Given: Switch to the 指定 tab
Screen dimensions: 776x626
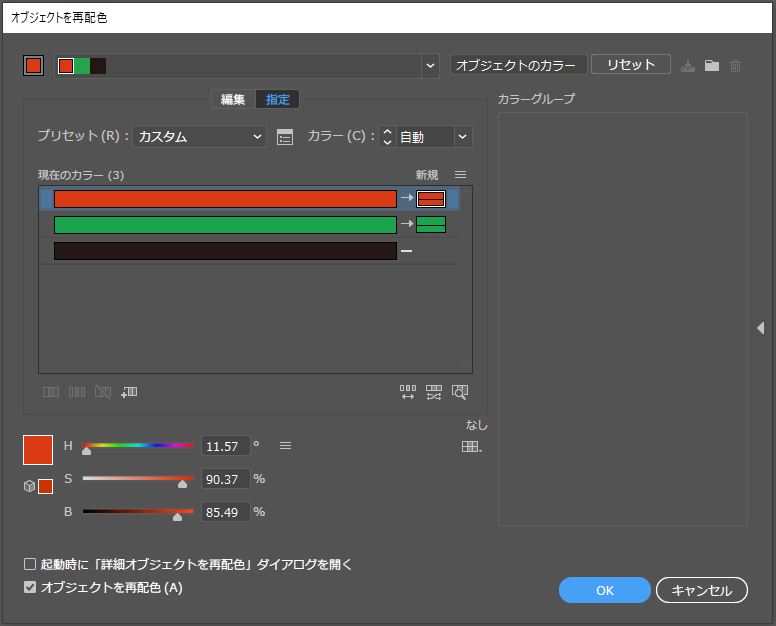Looking at the screenshot, I should pyautogui.click(x=277, y=99).
